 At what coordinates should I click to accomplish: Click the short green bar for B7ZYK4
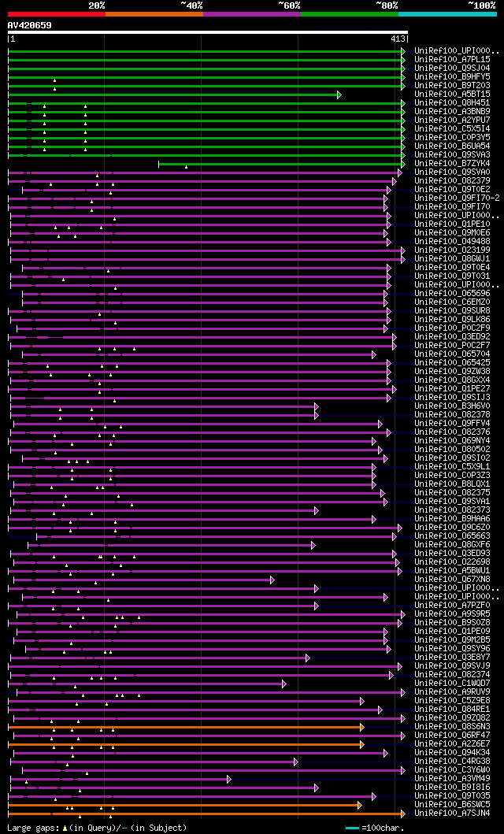tap(282, 164)
